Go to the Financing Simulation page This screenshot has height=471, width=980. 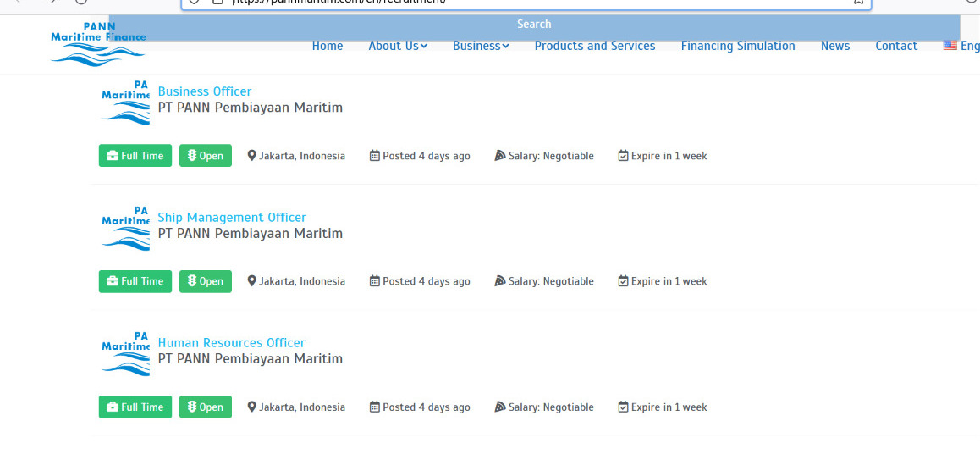(738, 46)
